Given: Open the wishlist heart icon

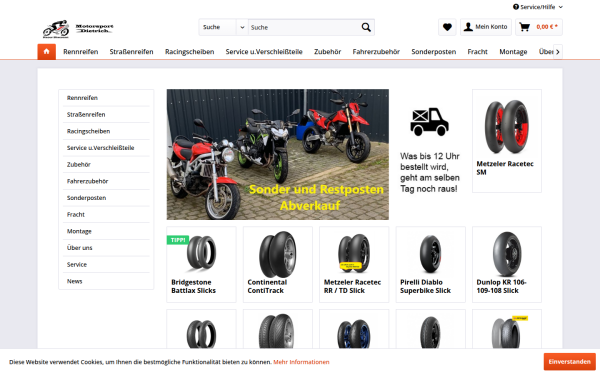Looking at the screenshot, I should tap(447, 27).
